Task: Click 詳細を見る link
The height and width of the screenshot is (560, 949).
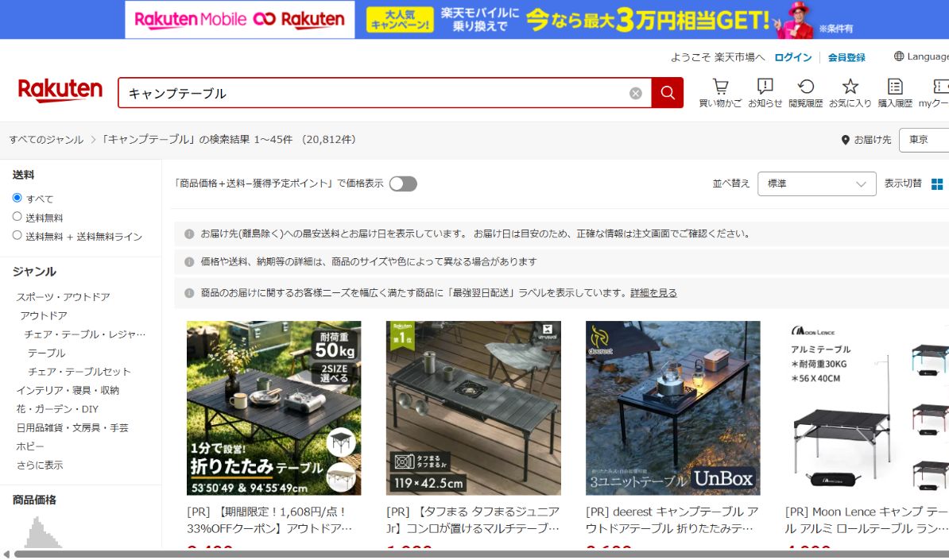Action: [x=653, y=292]
